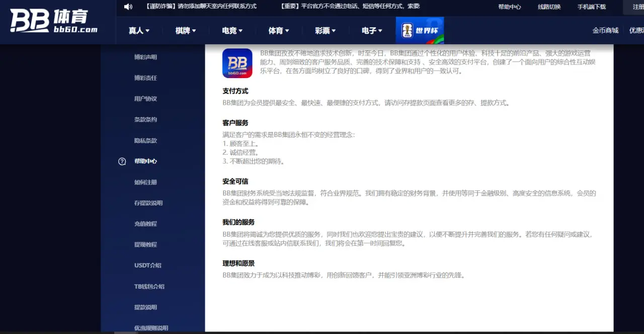Expand the 电竞 dropdown menu
The width and height of the screenshot is (644, 334).
pos(232,31)
